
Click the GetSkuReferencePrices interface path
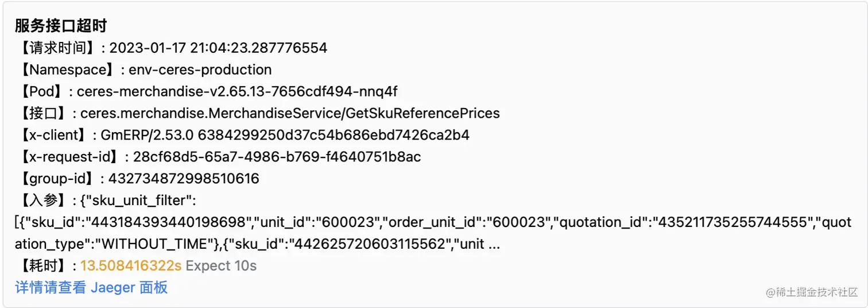[290, 113]
